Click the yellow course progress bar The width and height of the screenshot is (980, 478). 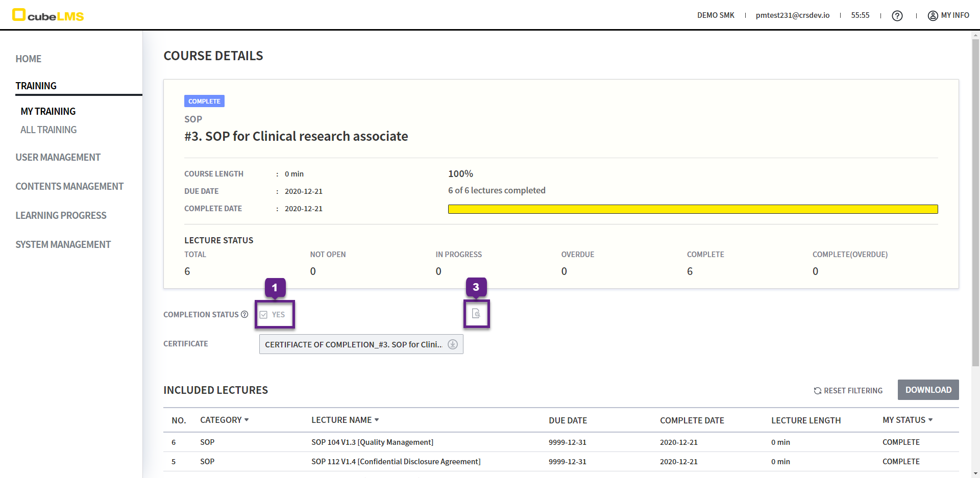pyautogui.click(x=693, y=209)
